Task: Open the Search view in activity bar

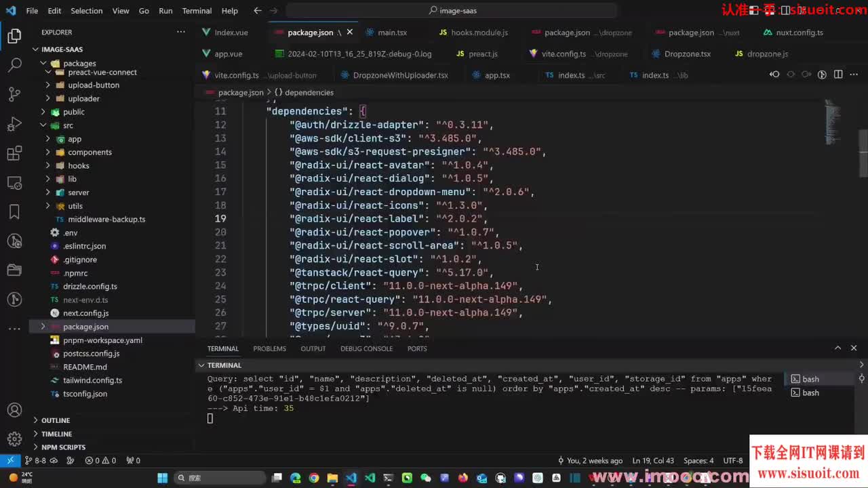Action: (x=14, y=66)
